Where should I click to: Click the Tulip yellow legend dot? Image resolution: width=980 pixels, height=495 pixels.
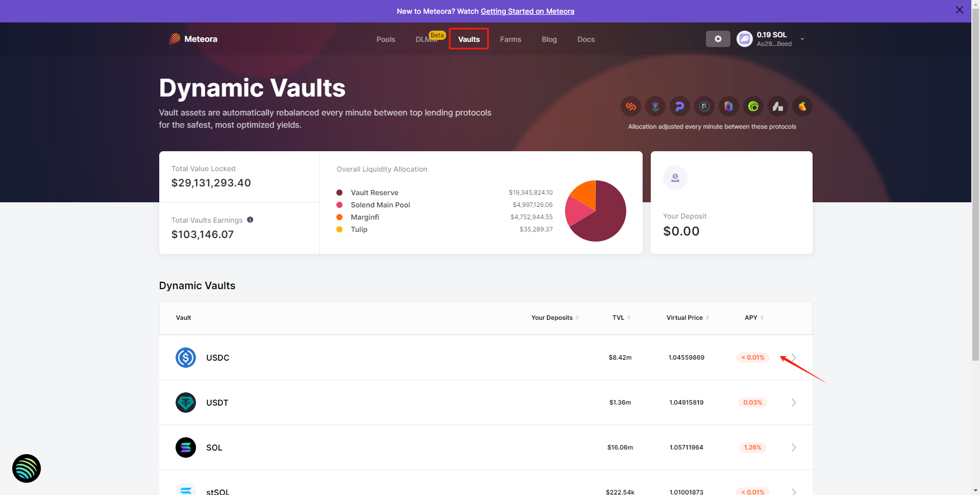(339, 229)
